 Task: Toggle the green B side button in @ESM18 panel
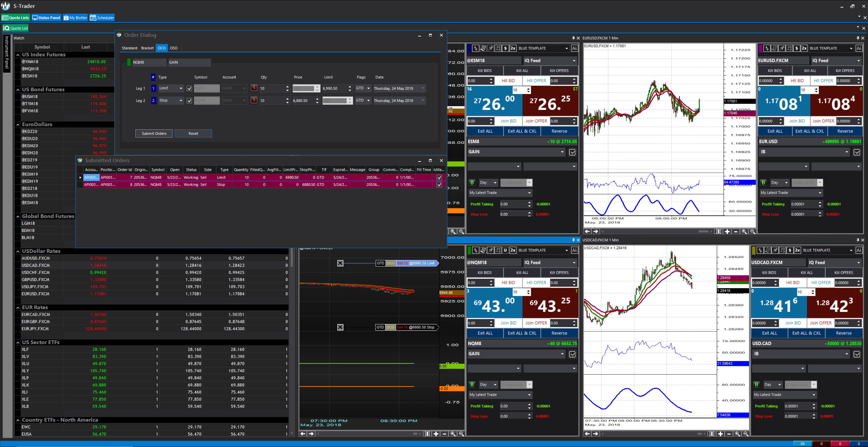[x=472, y=183]
